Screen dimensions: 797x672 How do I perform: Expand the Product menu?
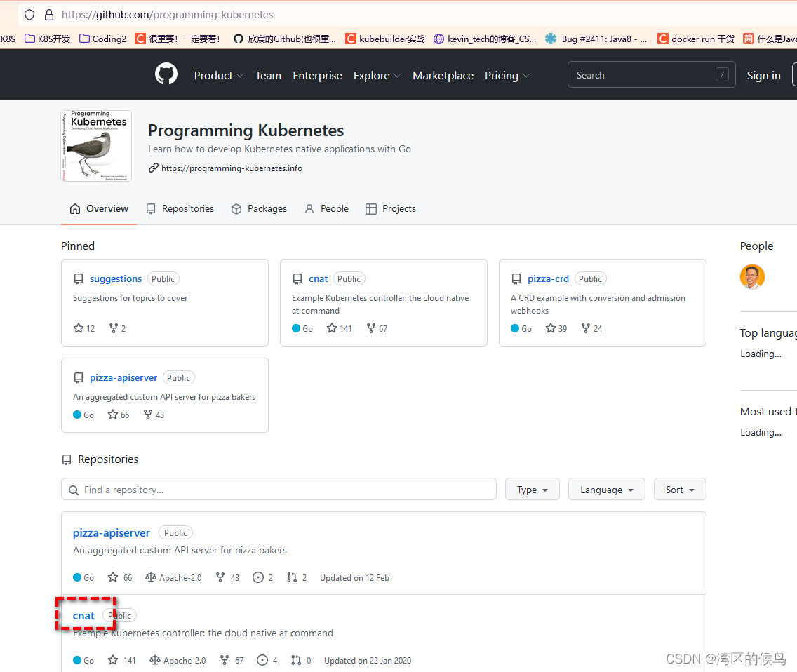(x=219, y=75)
